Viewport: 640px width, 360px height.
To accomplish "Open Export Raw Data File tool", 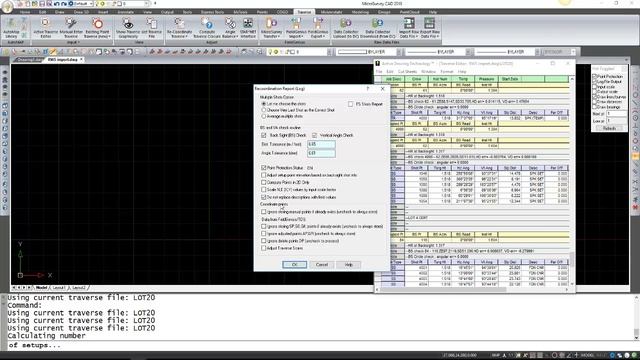I will tap(429, 28).
